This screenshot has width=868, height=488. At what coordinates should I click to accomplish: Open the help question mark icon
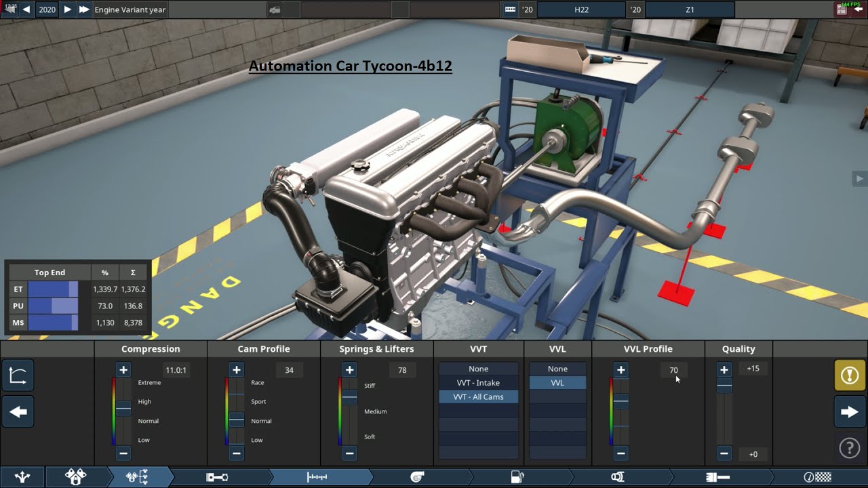tap(850, 447)
